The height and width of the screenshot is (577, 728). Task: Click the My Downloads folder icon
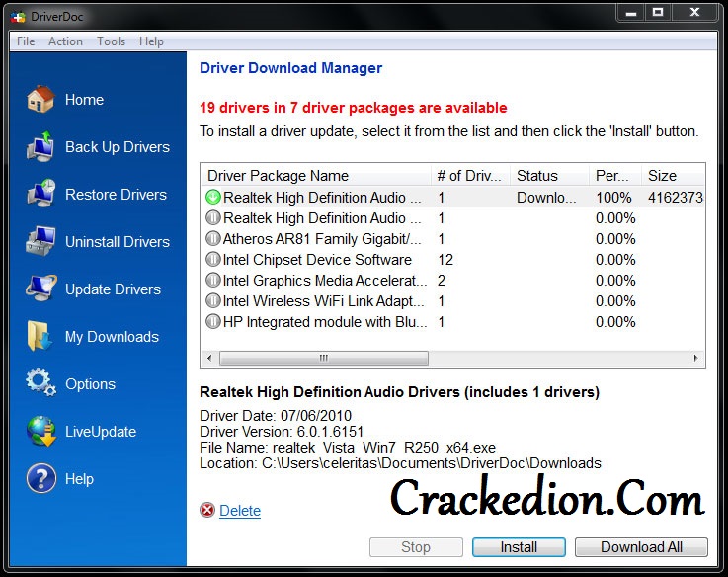click(40, 336)
